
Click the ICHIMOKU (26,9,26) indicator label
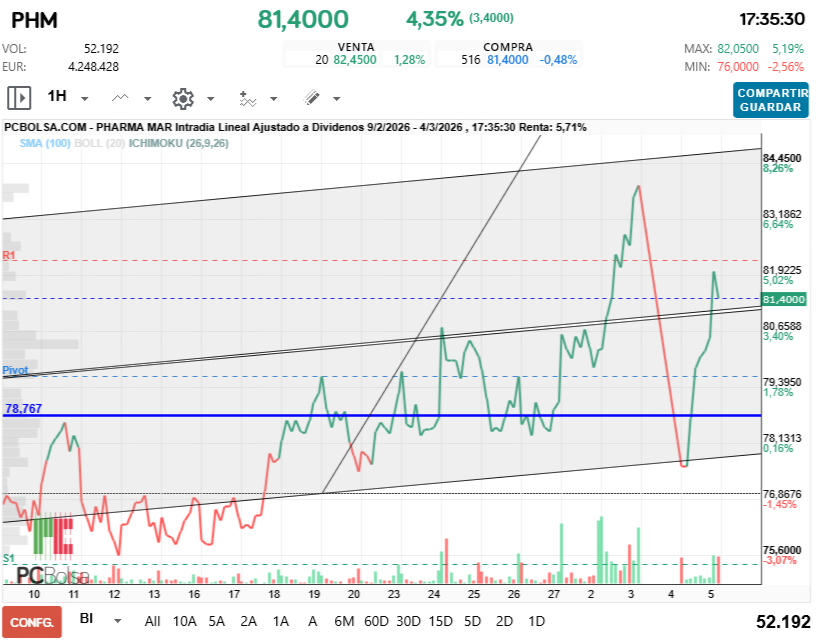point(179,143)
